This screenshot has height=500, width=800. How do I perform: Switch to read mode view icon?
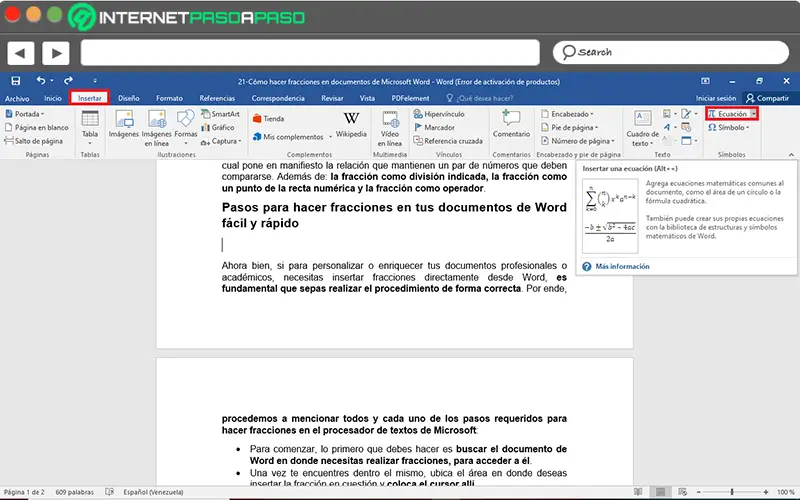(638, 492)
